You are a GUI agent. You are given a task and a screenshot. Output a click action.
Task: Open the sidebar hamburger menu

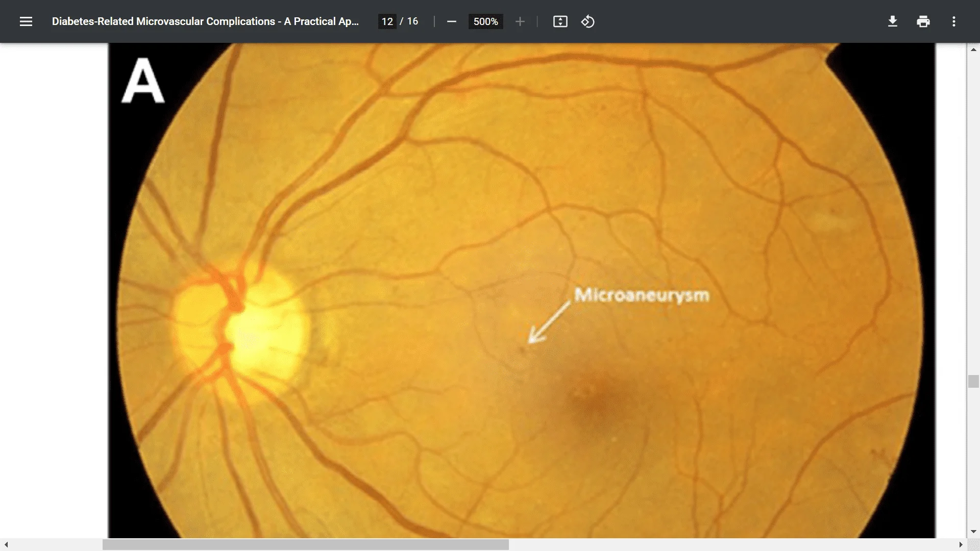[26, 21]
